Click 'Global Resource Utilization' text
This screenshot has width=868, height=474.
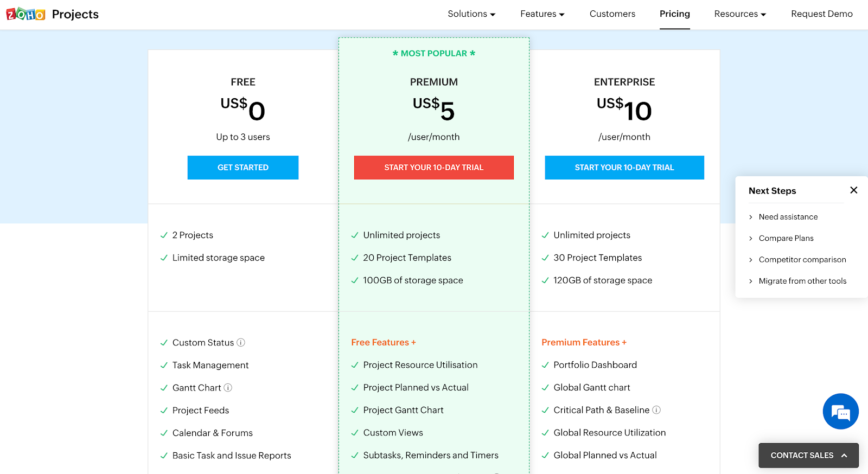(x=610, y=433)
